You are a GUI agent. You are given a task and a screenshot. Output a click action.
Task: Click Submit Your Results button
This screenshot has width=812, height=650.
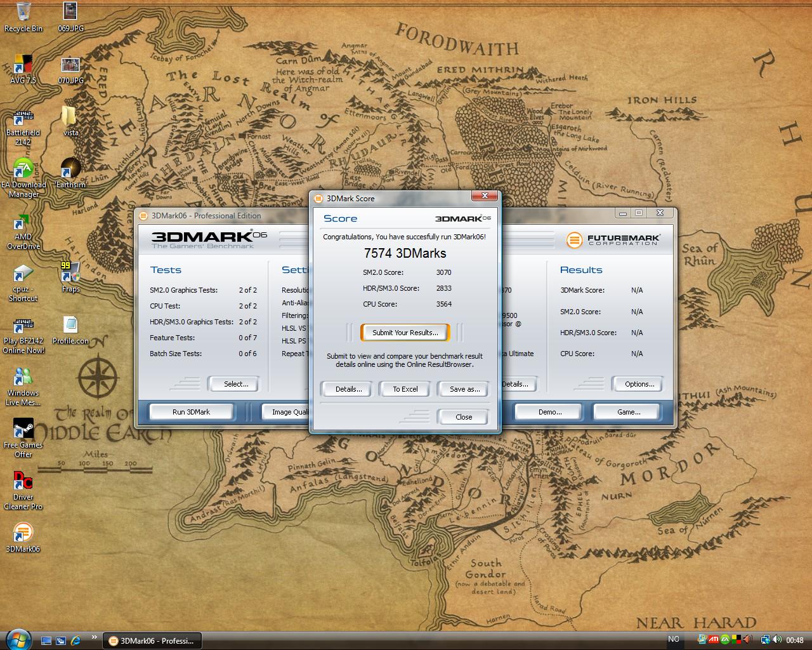click(405, 333)
